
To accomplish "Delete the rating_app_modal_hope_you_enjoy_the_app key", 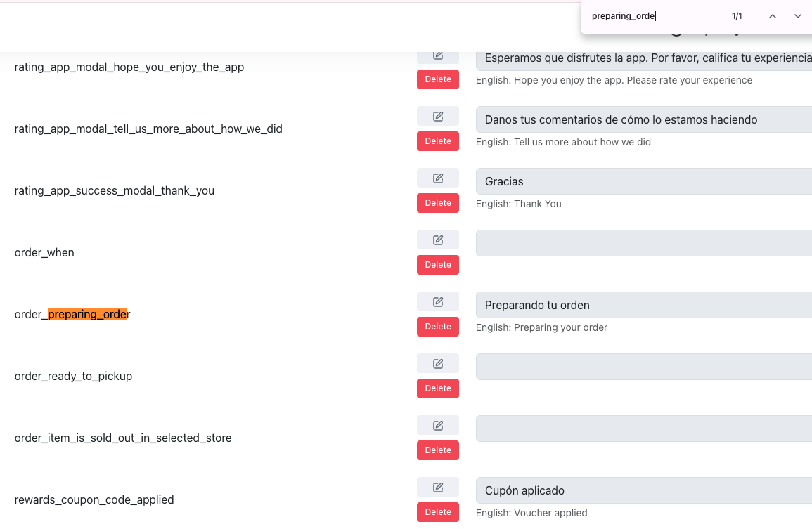I will pos(437,79).
